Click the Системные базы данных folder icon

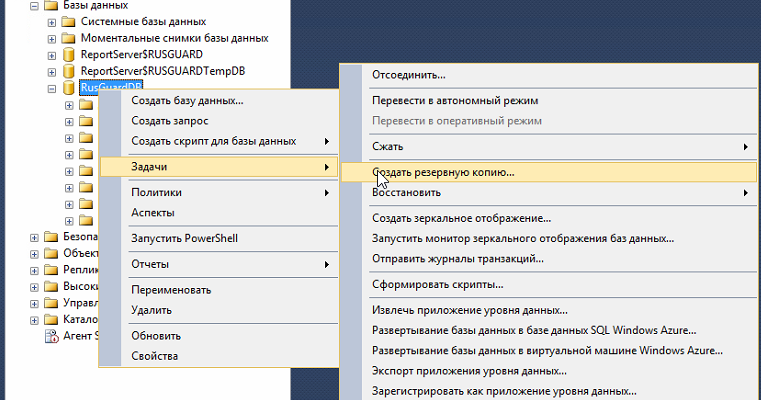coord(69,21)
